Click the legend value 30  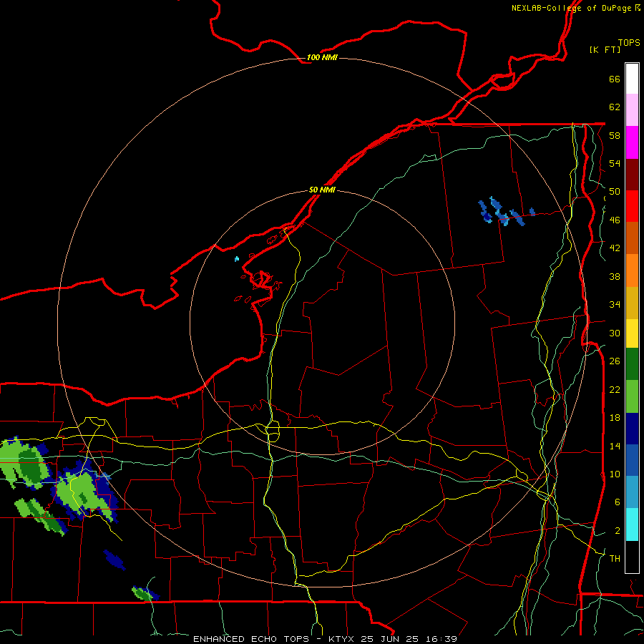tap(615, 333)
